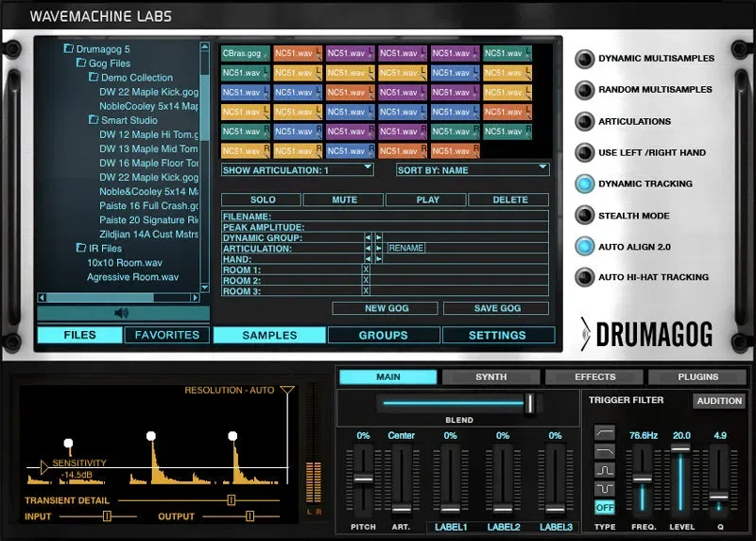Image resolution: width=756 pixels, height=541 pixels.
Task: Clear Room 3 with X
Action: tap(366, 290)
